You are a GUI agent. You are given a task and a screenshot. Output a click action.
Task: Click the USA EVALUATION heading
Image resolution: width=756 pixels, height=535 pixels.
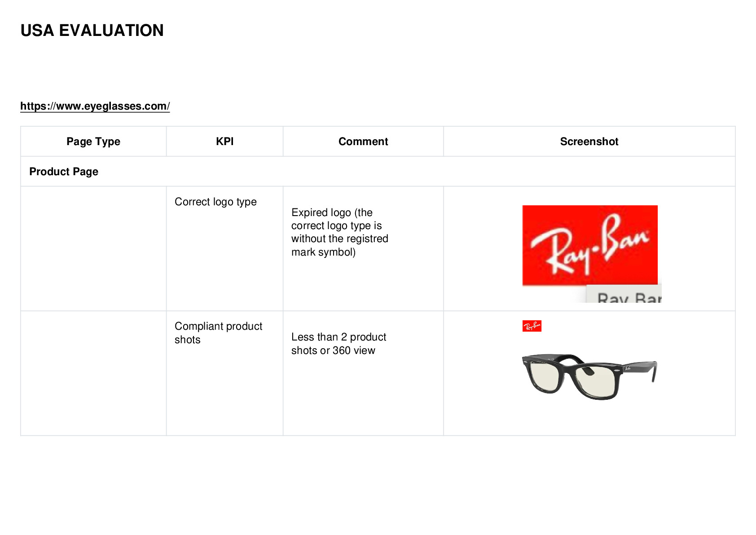[x=92, y=31]
